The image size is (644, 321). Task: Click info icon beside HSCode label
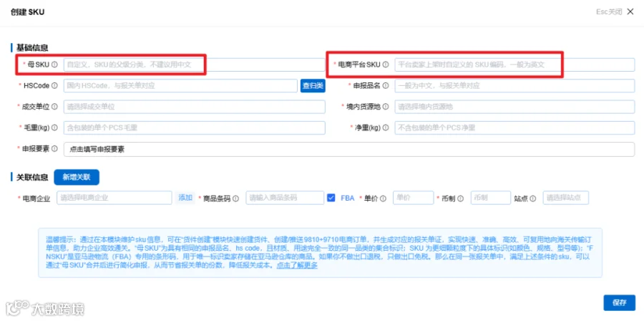(x=55, y=85)
